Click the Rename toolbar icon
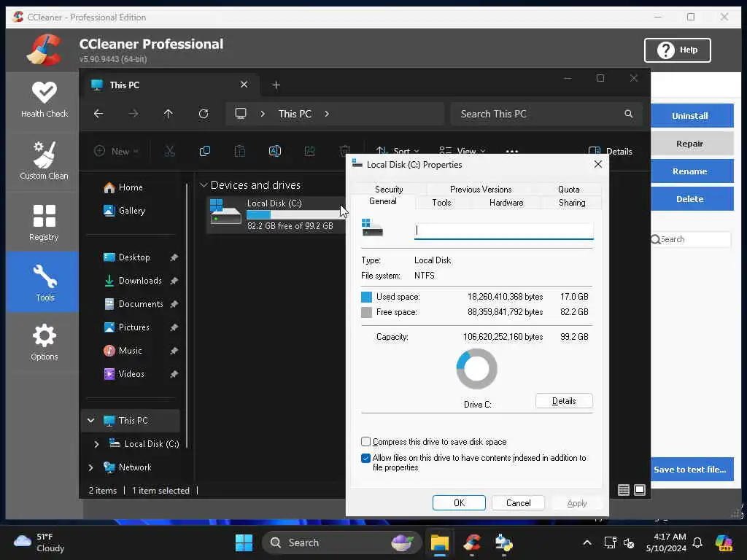 (x=275, y=152)
